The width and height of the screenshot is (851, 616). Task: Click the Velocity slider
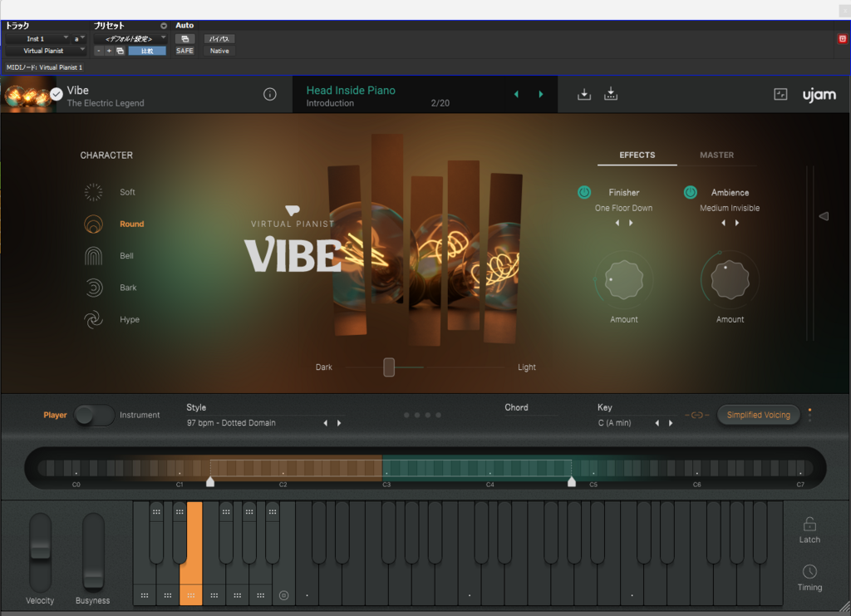coord(40,553)
